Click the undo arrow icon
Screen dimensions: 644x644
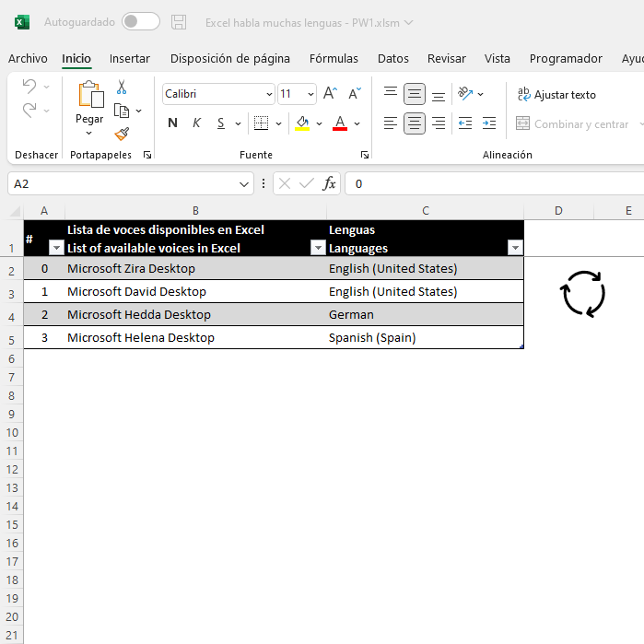(29, 87)
